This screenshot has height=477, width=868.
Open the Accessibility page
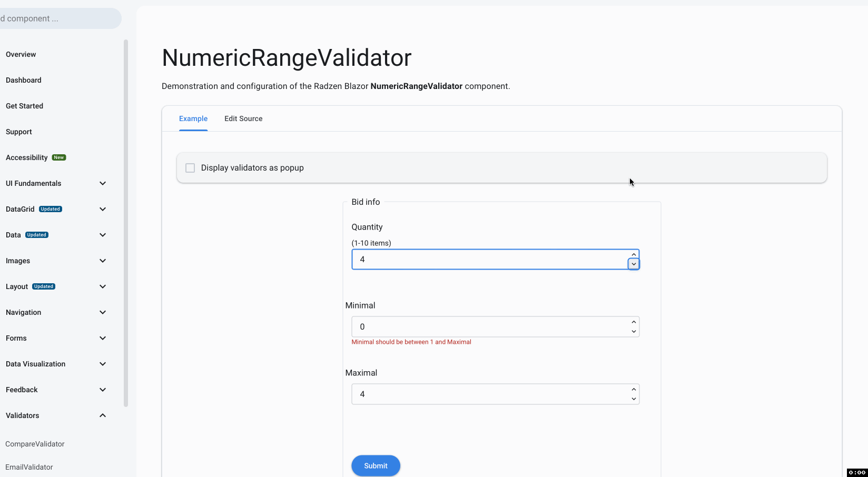point(27,157)
